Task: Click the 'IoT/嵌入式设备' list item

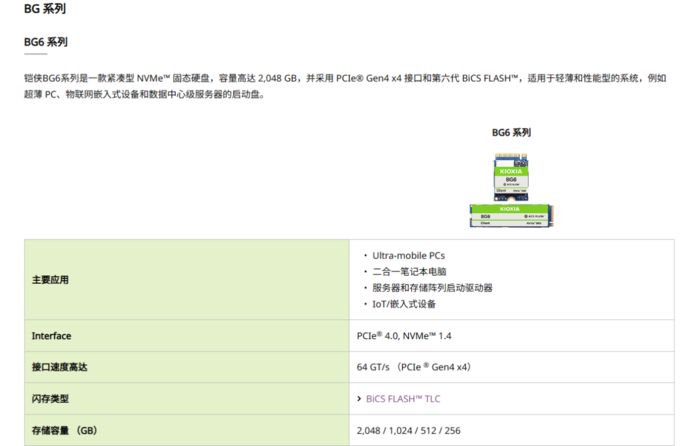Action: pyautogui.click(x=404, y=304)
